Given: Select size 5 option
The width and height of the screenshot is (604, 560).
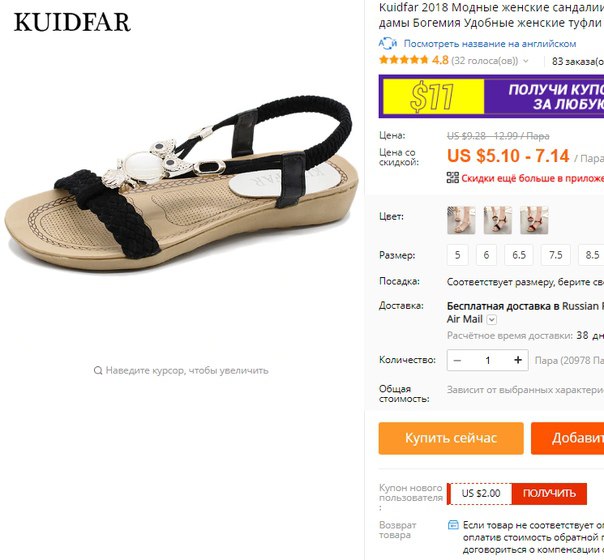Looking at the screenshot, I should (x=458, y=255).
